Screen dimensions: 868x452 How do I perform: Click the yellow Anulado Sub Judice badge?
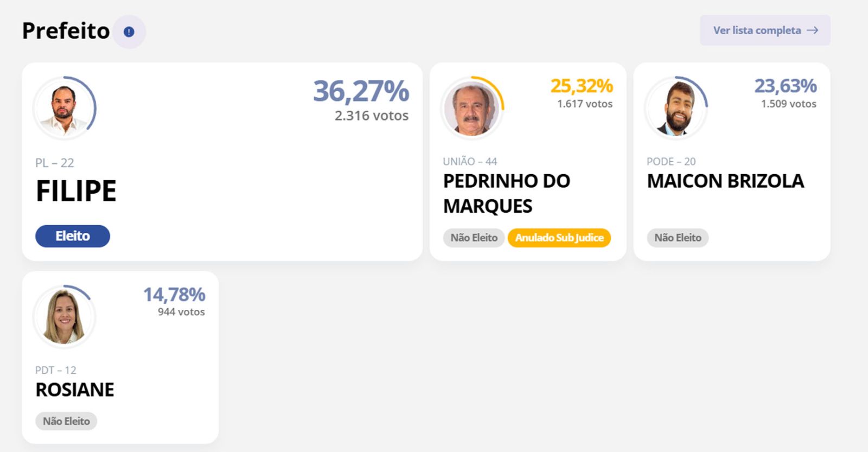click(559, 238)
